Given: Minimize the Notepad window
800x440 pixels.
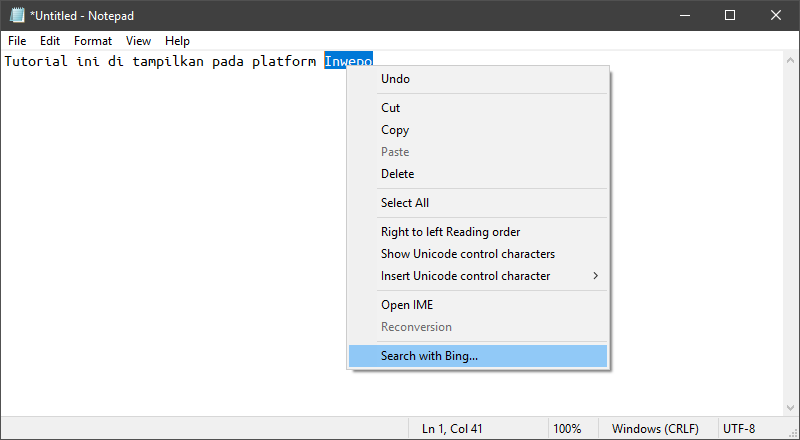Looking at the screenshot, I should click(684, 15).
